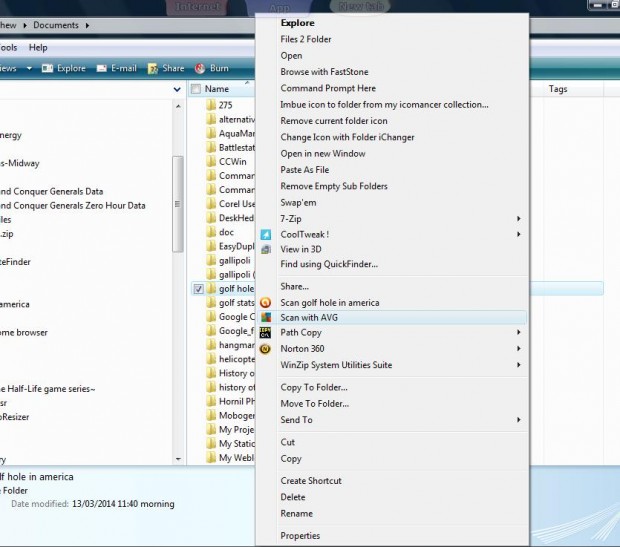Click the CoolTweak menu icon
The width and height of the screenshot is (620, 547).
pyautogui.click(x=266, y=235)
